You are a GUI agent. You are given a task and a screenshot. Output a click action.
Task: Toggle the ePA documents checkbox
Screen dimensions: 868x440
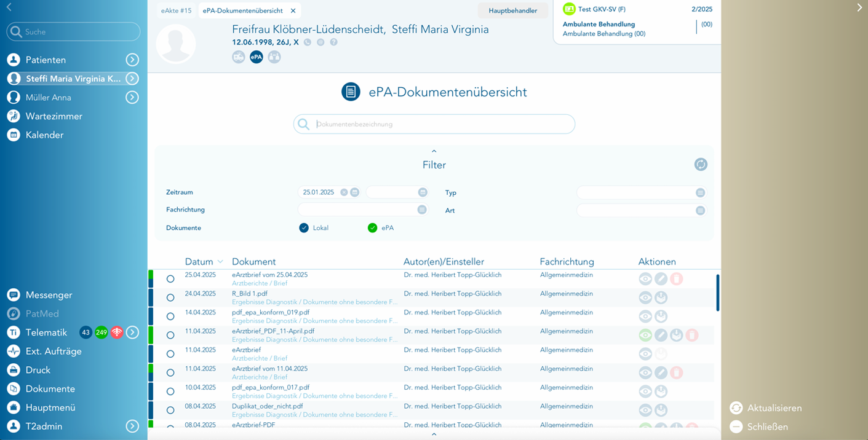(372, 228)
